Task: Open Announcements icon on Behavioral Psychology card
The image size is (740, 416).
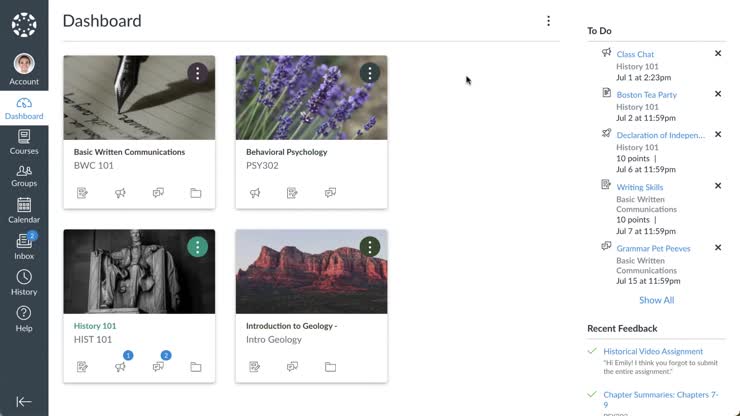Action: click(255, 193)
